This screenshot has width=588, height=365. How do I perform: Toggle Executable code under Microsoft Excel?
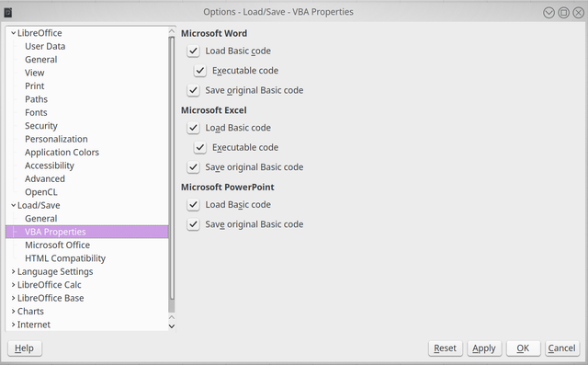[x=200, y=147]
